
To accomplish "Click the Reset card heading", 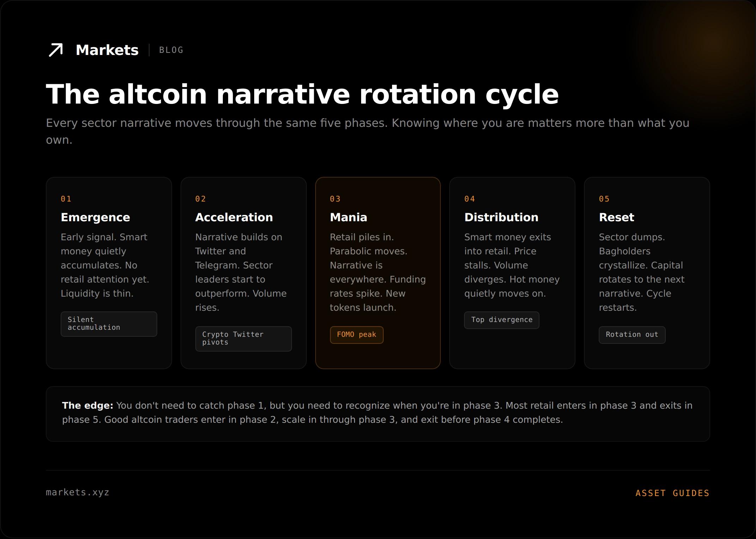I will (x=616, y=217).
